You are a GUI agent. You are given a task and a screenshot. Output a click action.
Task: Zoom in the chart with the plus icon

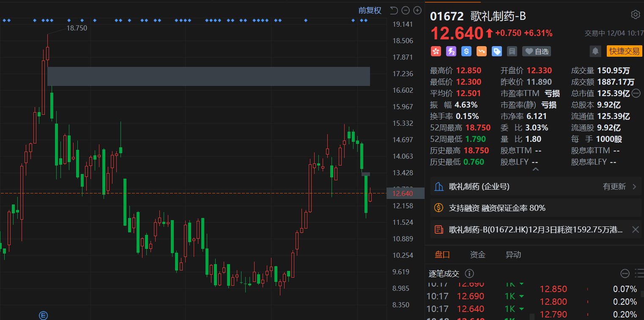[x=417, y=10]
